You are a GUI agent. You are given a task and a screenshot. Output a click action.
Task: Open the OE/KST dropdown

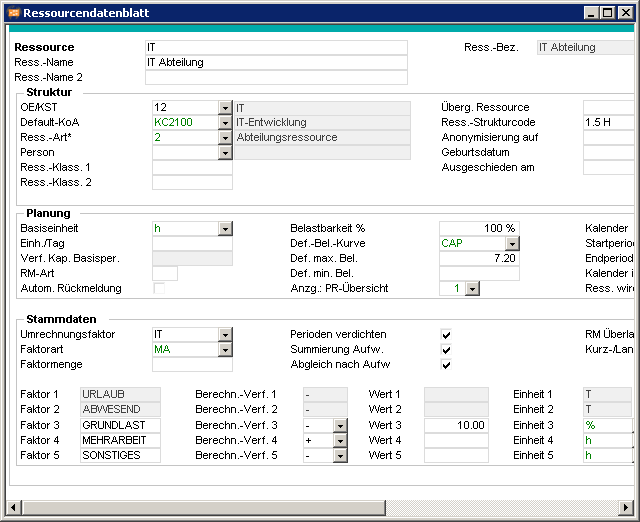[x=225, y=108]
